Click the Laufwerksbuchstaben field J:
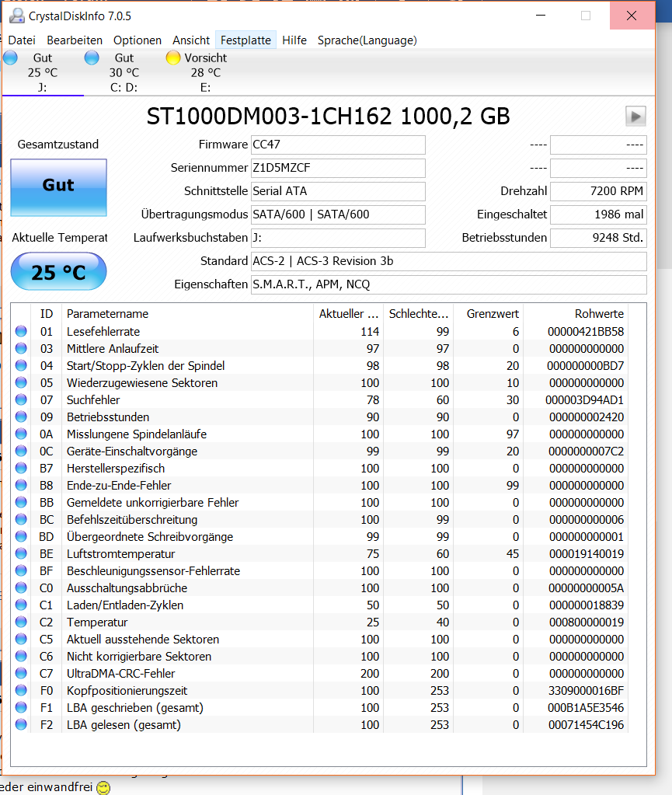 [x=338, y=238]
